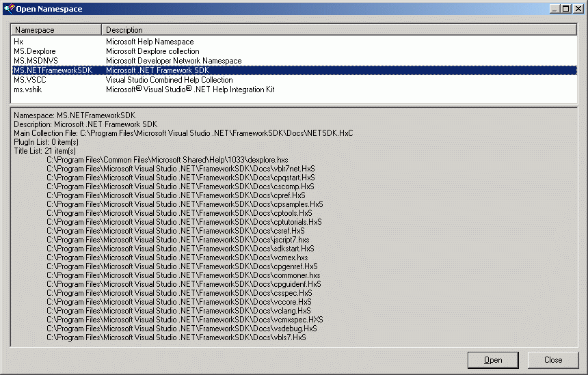Screen dimensions: 588x375
Task: Click the cpgenref.HxS path line
Action: click(x=183, y=266)
